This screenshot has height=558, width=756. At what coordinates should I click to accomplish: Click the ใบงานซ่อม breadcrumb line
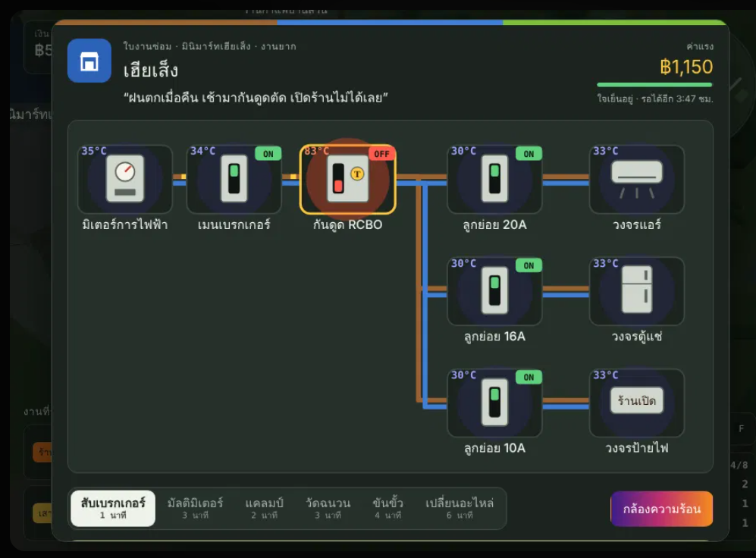pos(210,46)
